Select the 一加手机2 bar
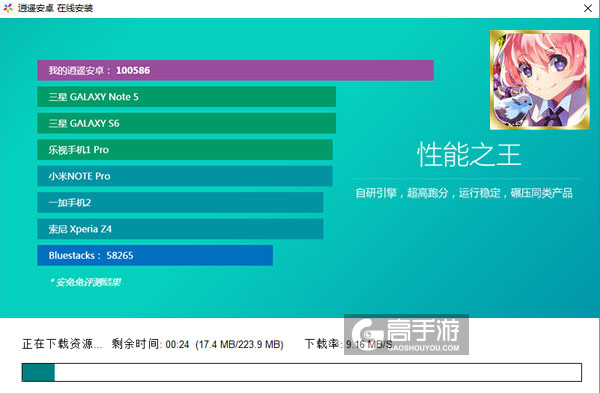 180,202
